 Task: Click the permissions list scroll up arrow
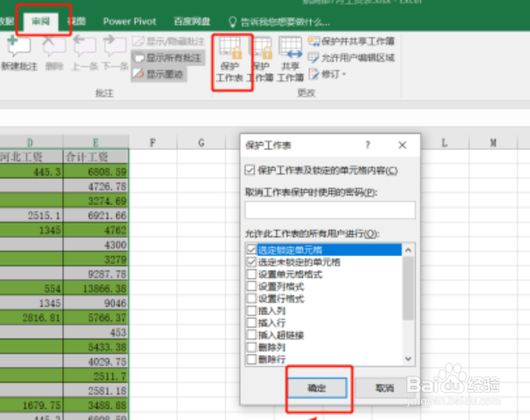coord(409,250)
